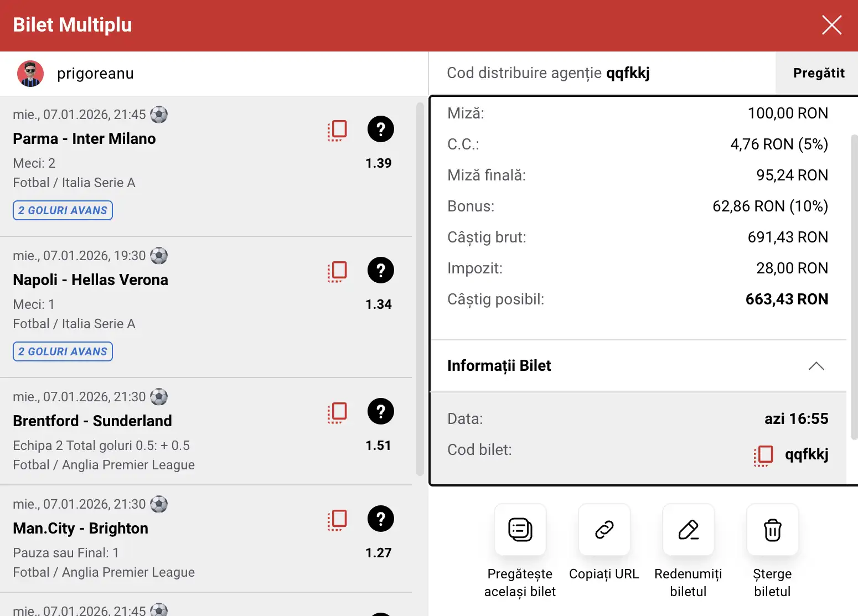
Task: Select the Pregătit status tab
Action: pyautogui.click(x=818, y=73)
